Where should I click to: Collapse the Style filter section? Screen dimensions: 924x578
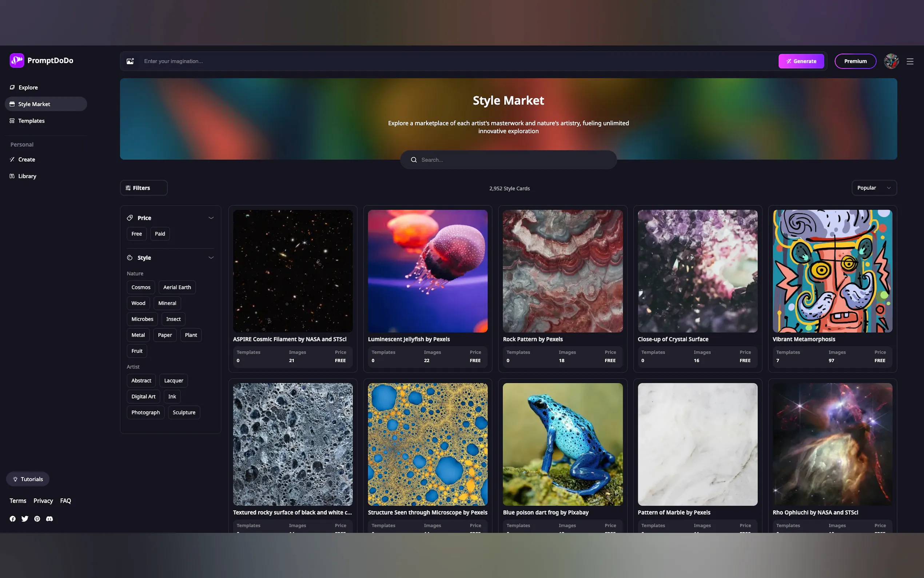click(211, 258)
